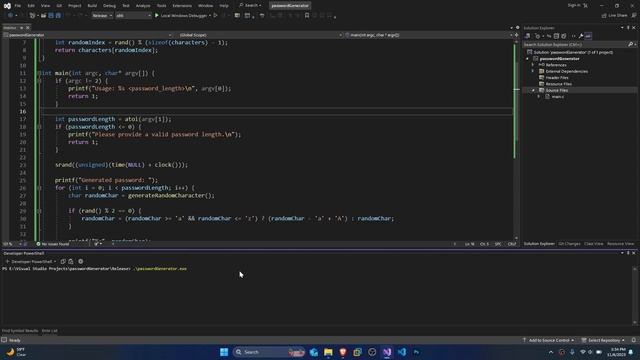The height and width of the screenshot is (360, 640).
Task: Click the Open File toolbar icon
Action: click(43, 16)
